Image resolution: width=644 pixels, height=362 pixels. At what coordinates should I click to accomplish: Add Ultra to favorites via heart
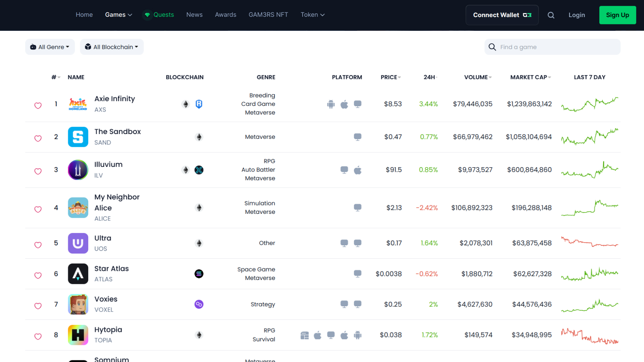[38, 245]
